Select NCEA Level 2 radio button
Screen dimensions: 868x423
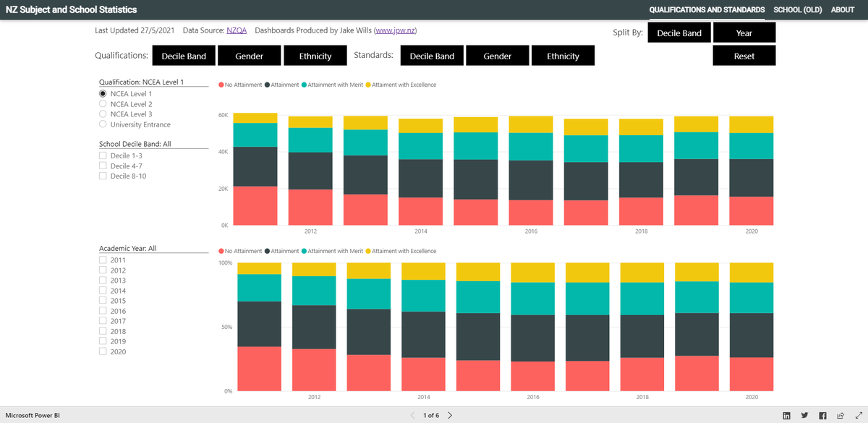103,104
